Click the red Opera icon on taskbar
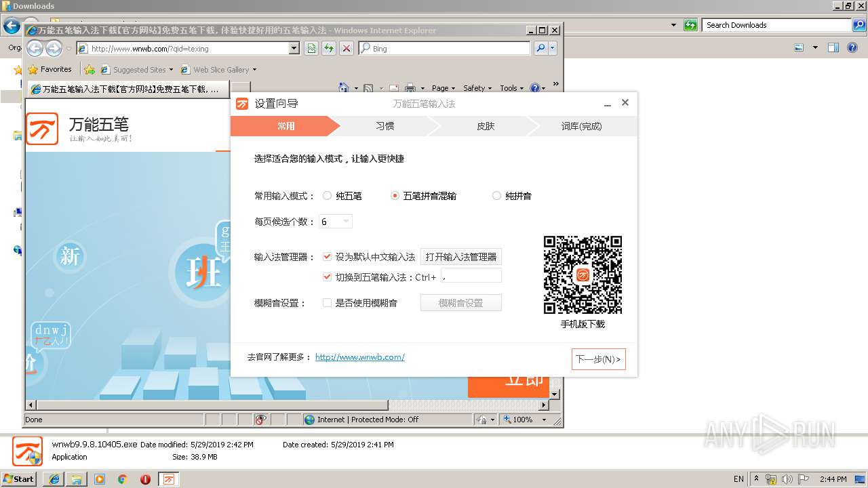This screenshot has width=868, height=488. [x=145, y=479]
